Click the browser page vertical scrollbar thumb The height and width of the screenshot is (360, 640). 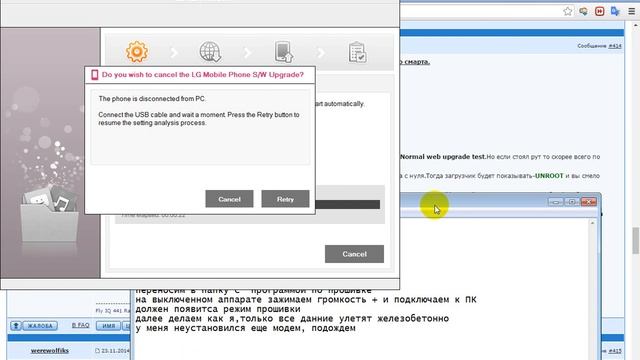(x=636, y=240)
